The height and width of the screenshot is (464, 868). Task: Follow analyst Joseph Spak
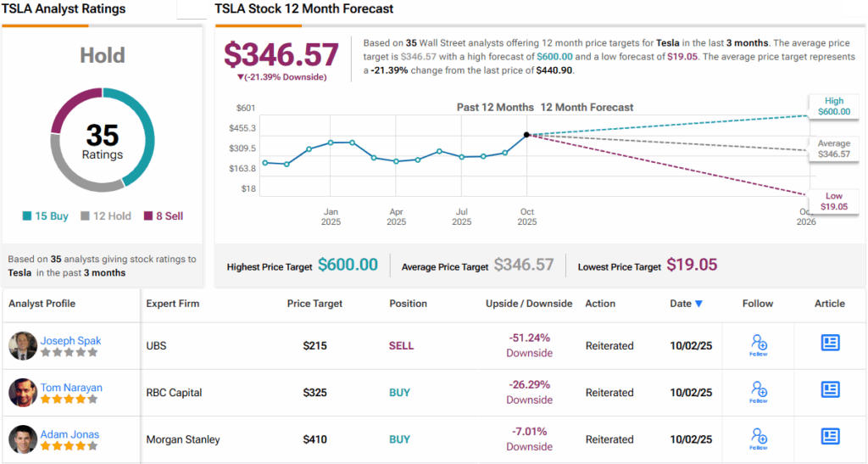(759, 344)
